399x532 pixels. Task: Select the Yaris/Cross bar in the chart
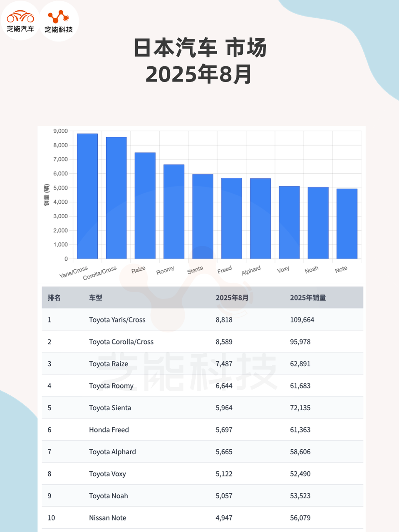pos(87,196)
